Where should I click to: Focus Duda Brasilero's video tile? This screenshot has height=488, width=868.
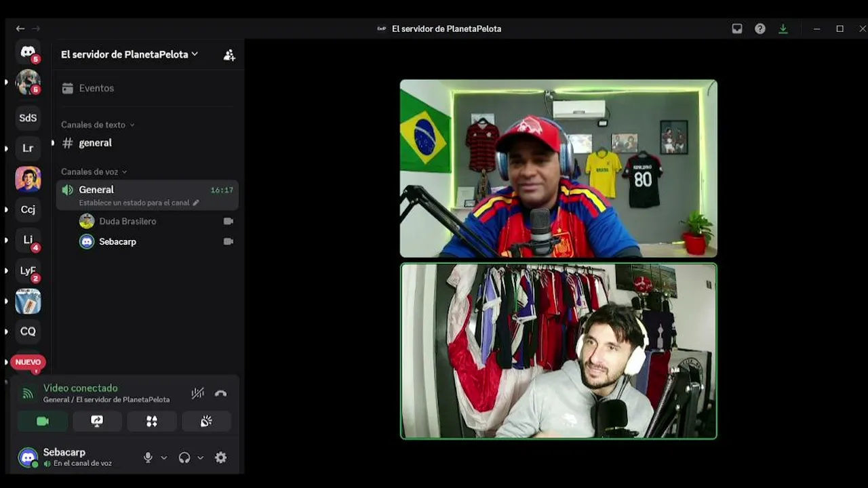[558, 169]
